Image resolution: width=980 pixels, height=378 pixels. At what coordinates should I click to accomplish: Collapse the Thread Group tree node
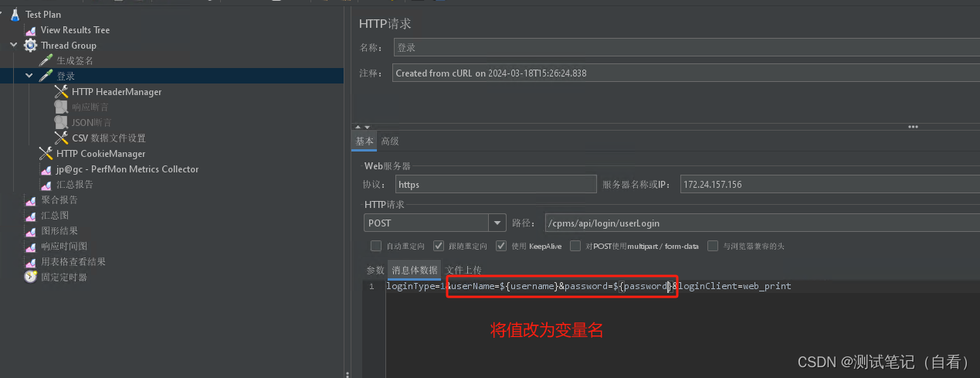[14, 45]
